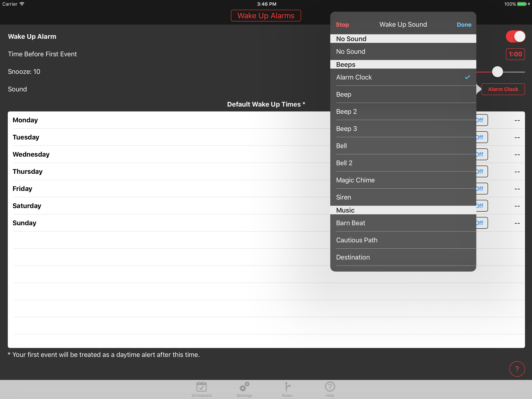Open the Help tab icon

[330, 387]
